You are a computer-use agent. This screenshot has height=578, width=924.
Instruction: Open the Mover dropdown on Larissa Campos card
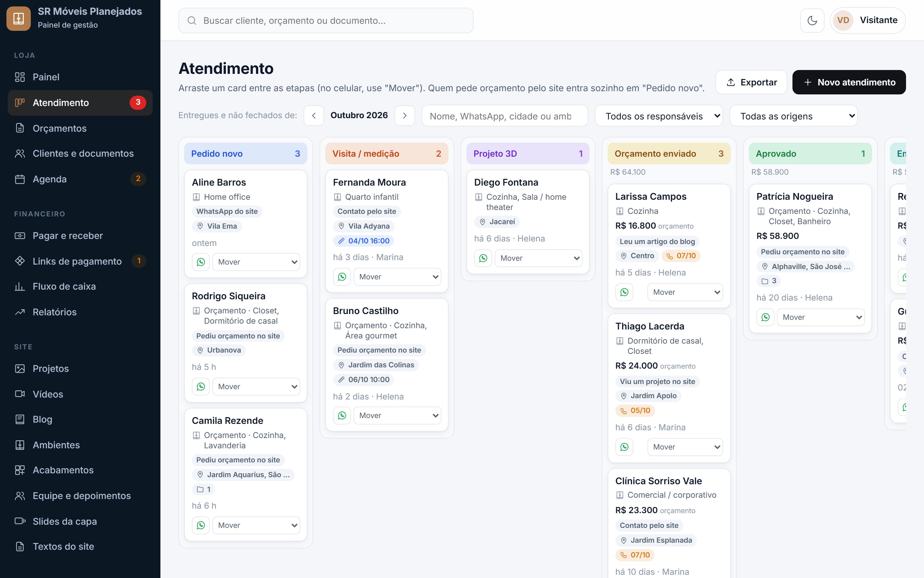(685, 292)
